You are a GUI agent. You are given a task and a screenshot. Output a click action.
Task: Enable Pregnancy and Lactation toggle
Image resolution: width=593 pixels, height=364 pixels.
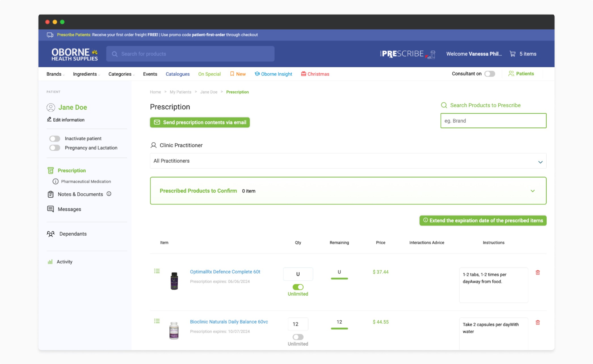[x=54, y=147]
